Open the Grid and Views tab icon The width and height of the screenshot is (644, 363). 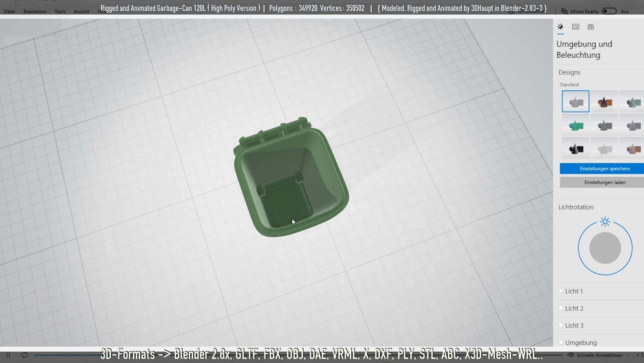pos(591,27)
